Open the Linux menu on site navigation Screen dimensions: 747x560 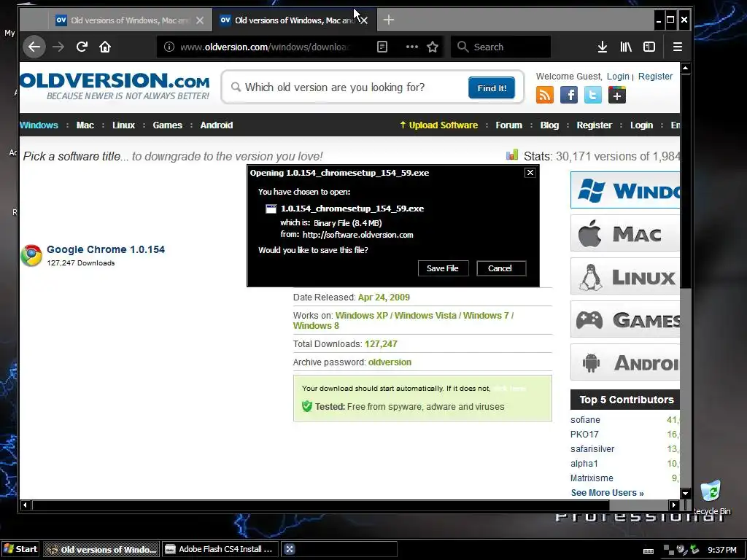123,125
